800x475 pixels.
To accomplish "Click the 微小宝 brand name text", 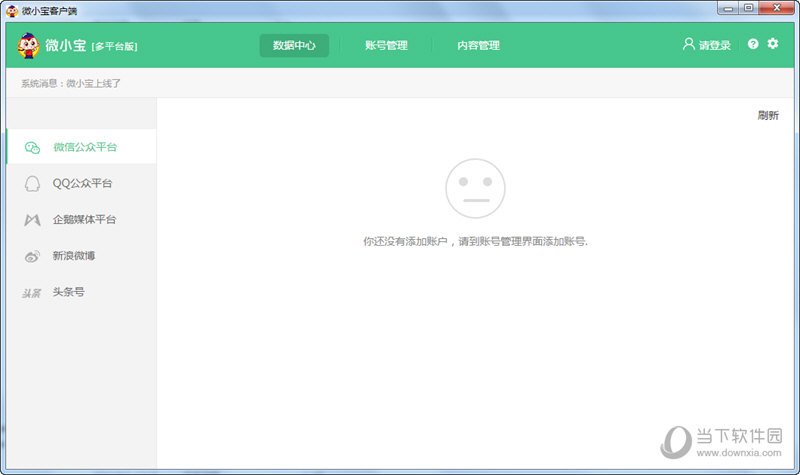I will [65, 45].
